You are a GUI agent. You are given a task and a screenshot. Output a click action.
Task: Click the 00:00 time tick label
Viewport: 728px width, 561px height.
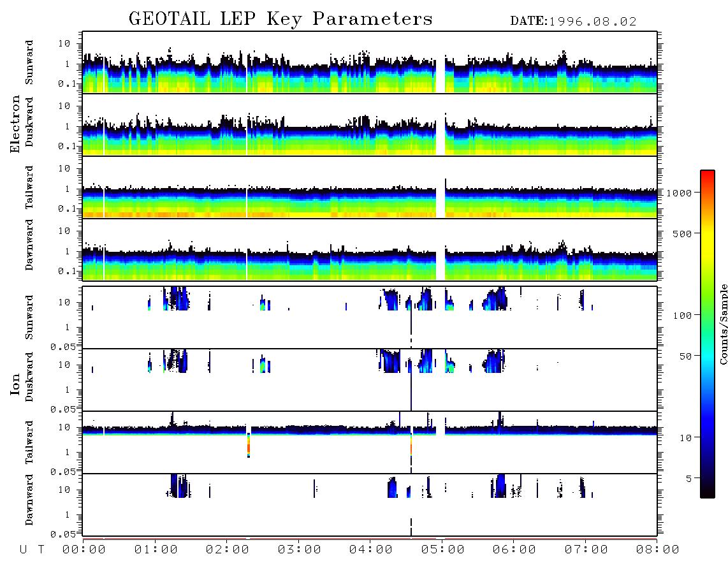pyautogui.click(x=84, y=550)
